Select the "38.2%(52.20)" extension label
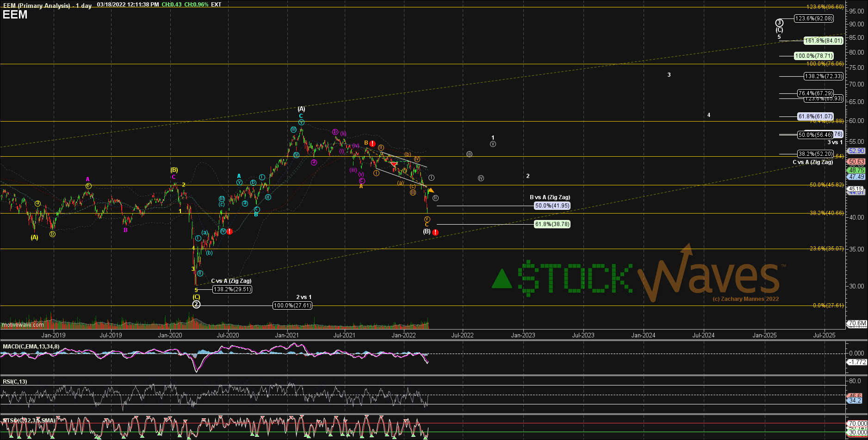868x440 pixels. (x=815, y=154)
